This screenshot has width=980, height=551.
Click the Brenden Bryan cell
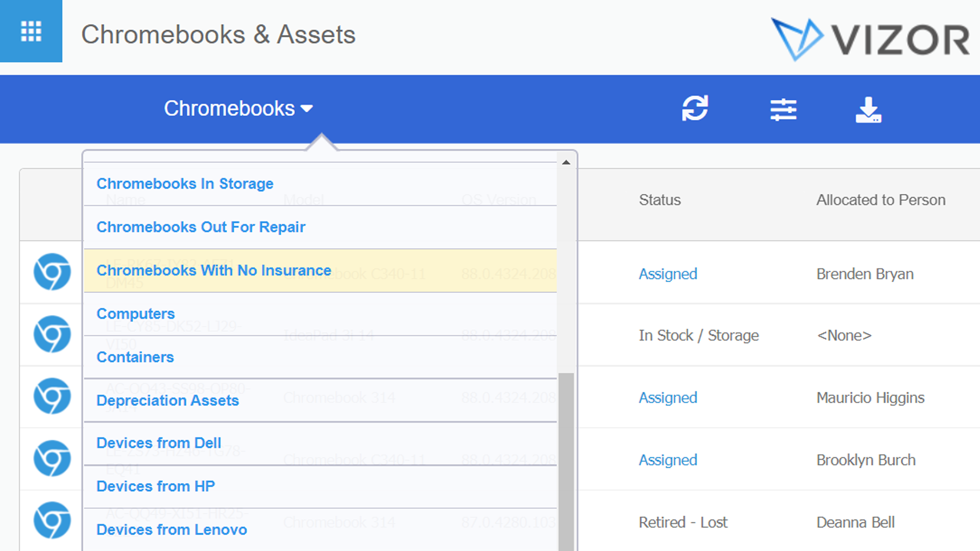(865, 274)
